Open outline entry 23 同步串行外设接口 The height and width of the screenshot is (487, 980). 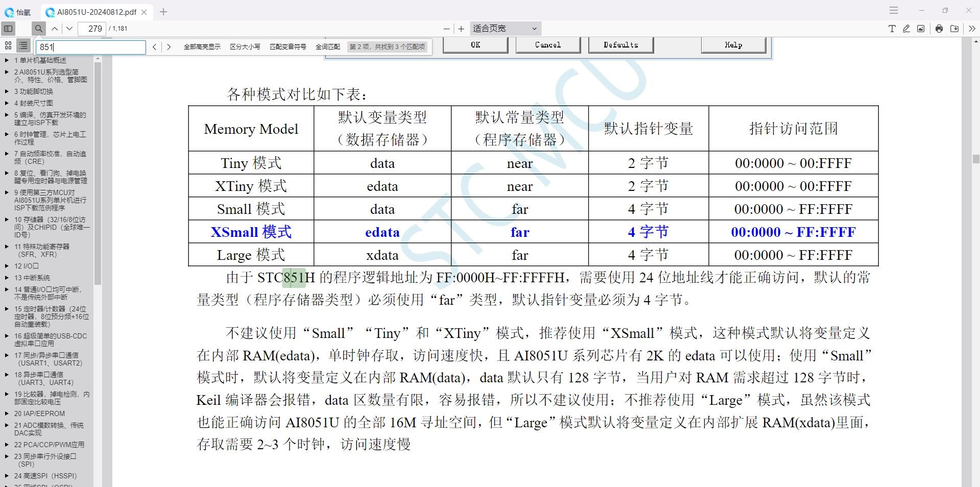pos(45,460)
